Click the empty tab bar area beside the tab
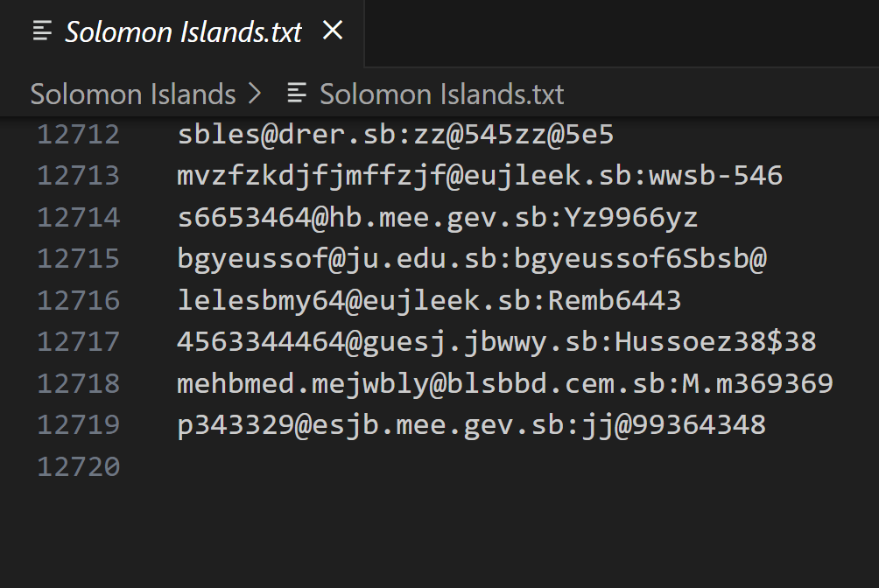The height and width of the screenshot is (588, 879). [620, 32]
